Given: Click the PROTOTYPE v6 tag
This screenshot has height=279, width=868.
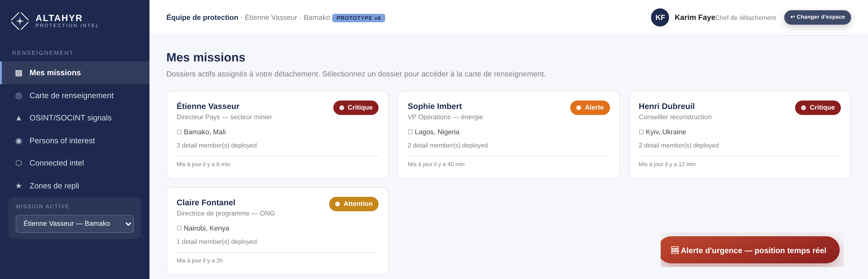Looking at the screenshot, I should [x=359, y=18].
